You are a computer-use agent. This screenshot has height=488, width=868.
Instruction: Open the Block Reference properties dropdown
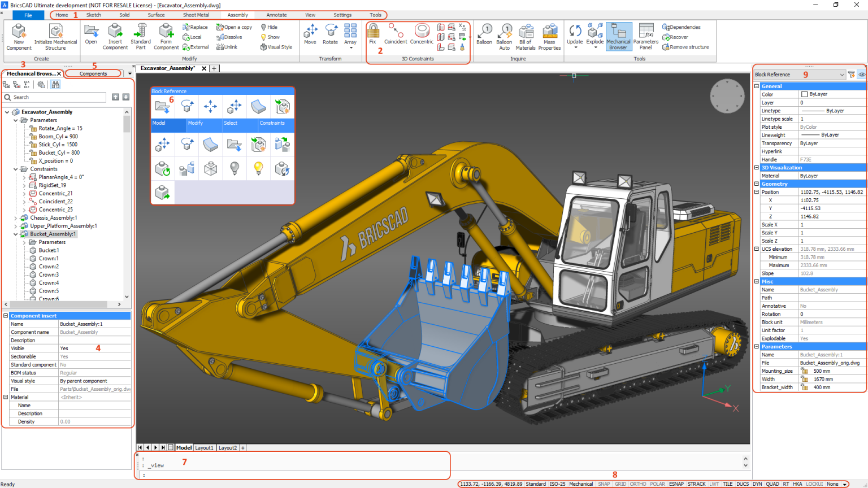[x=843, y=74]
